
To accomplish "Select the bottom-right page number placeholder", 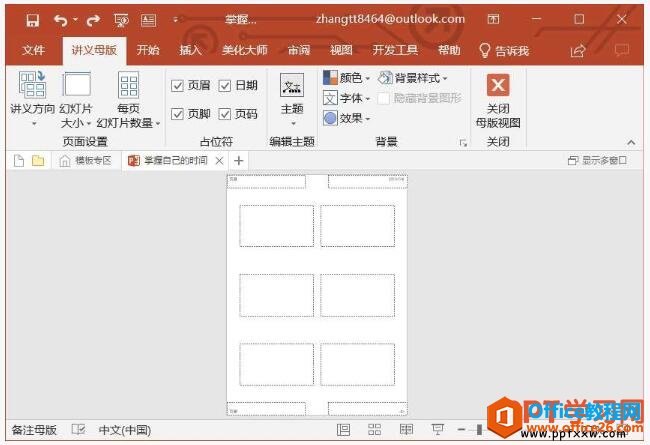I will coord(368,409).
